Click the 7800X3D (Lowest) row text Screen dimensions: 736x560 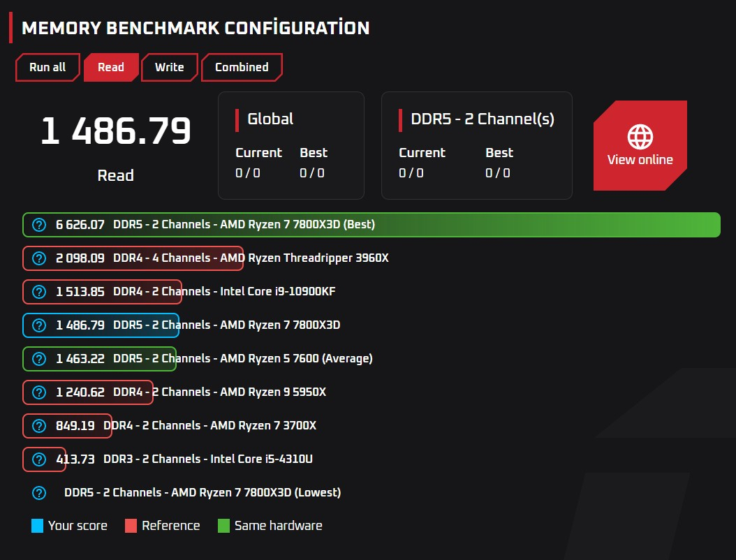tap(203, 493)
